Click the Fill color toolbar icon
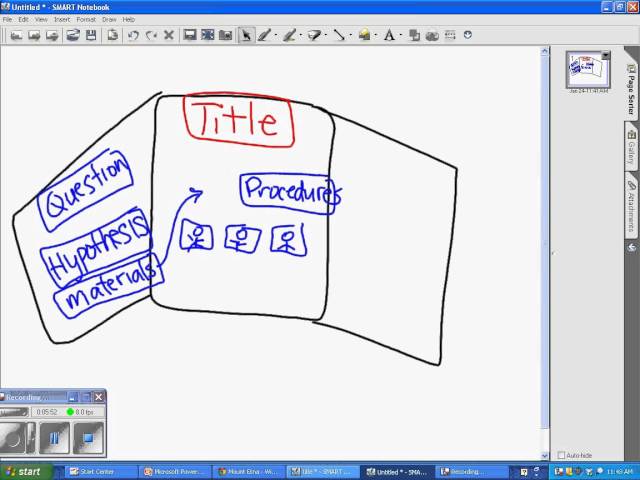This screenshot has width=640, height=480. [414, 36]
